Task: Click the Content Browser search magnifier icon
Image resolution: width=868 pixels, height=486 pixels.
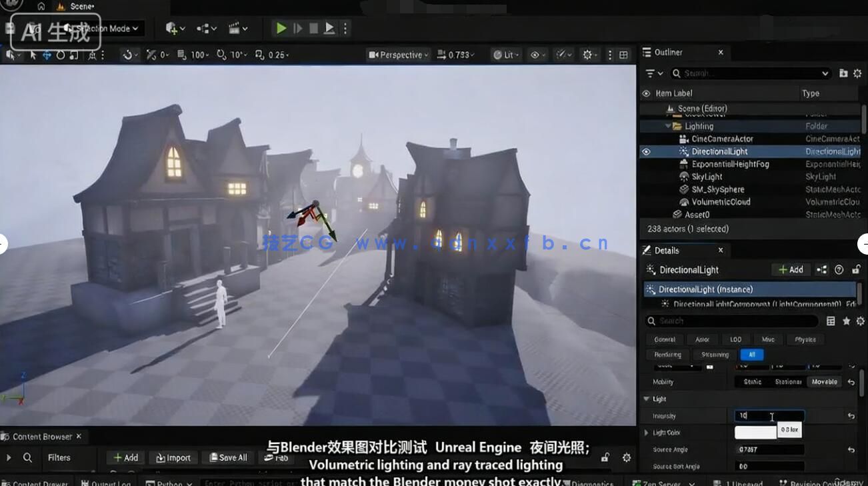Action: coord(27,458)
